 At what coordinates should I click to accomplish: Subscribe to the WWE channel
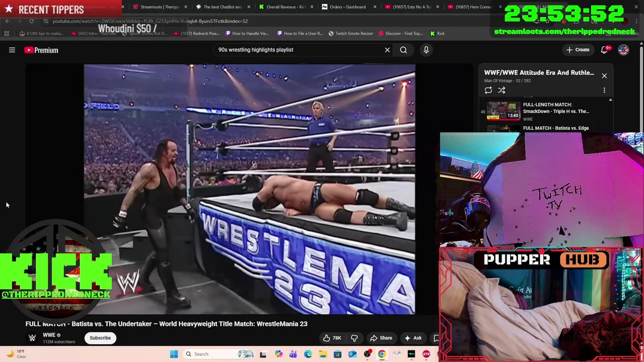tap(100, 338)
